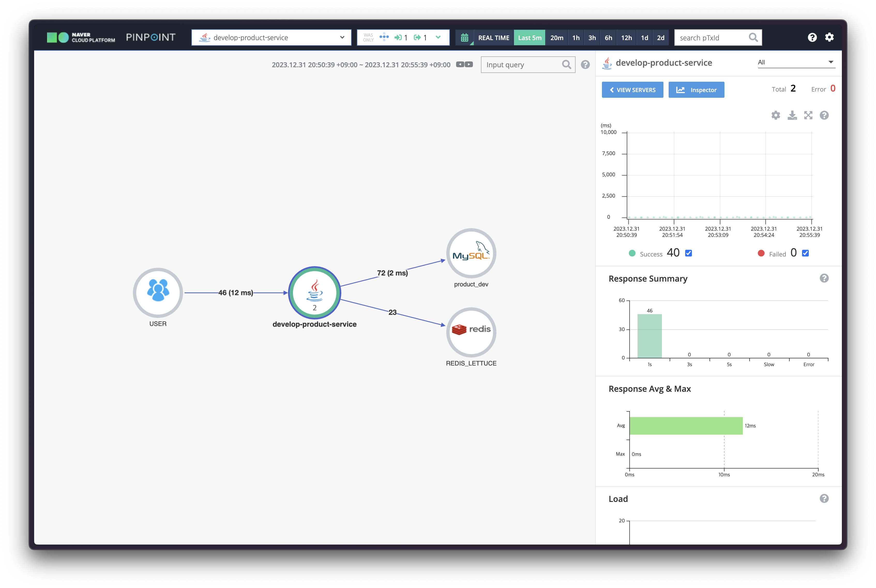Image resolution: width=876 pixels, height=588 pixels.
Task: Expand scatter chart to full screen
Action: 808,115
